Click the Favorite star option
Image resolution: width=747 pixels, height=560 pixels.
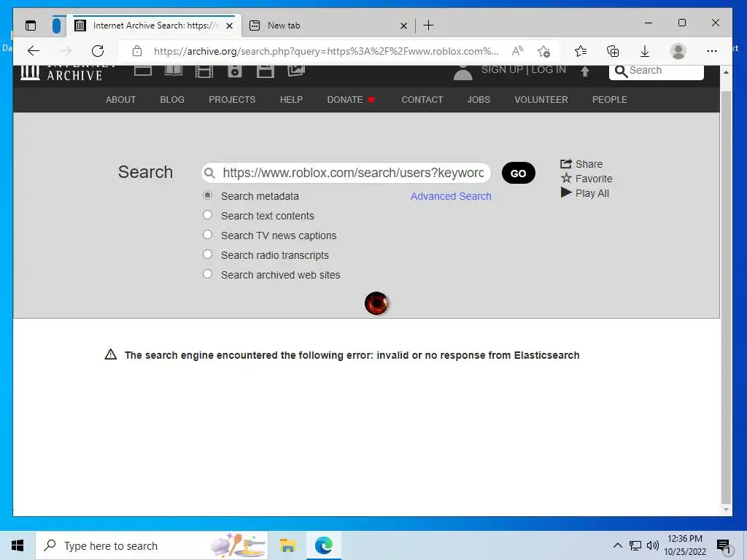tap(587, 179)
